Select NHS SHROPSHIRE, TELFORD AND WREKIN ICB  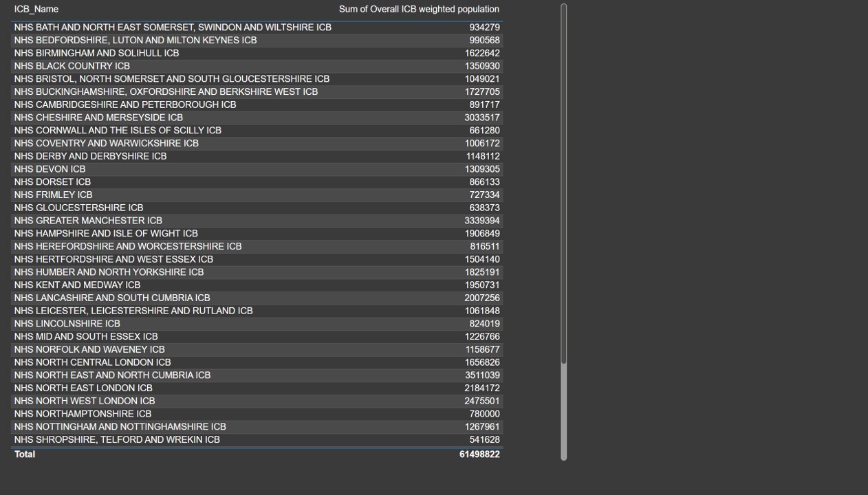(117, 440)
